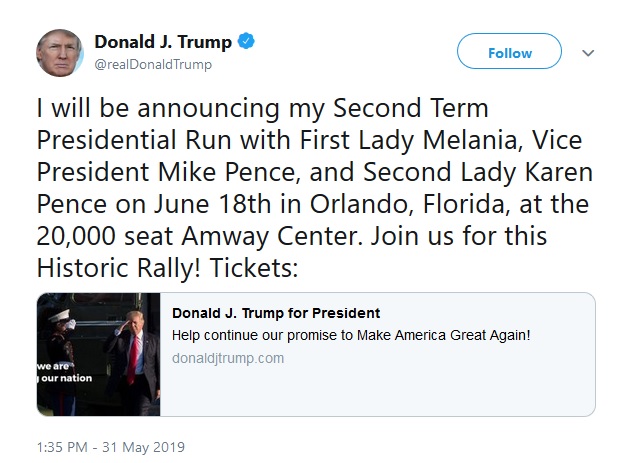Open the link card preview image
This screenshot has width=630, height=463.
pyautogui.click(x=98, y=354)
